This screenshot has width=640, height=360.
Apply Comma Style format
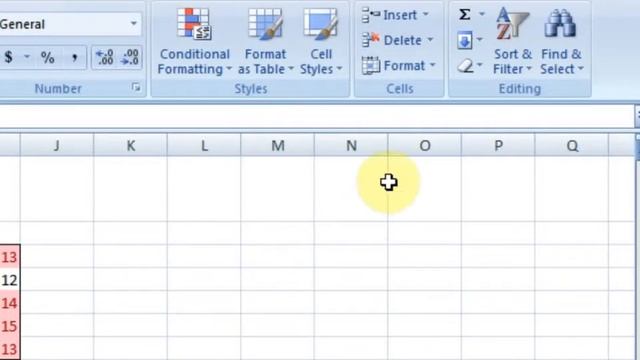(74, 58)
